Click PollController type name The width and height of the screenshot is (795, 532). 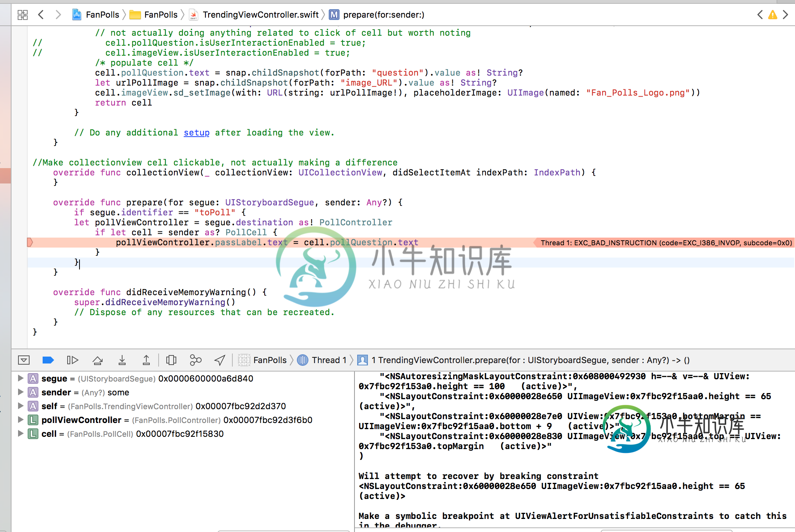point(356,223)
